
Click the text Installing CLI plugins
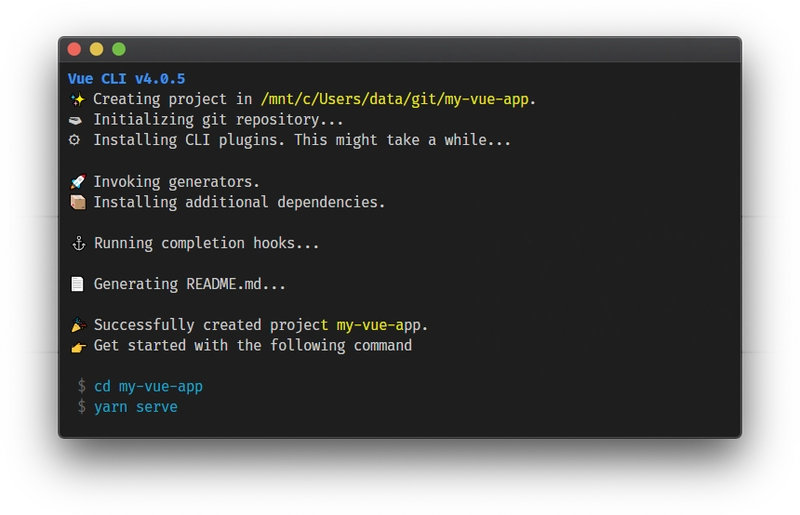coord(189,140)
